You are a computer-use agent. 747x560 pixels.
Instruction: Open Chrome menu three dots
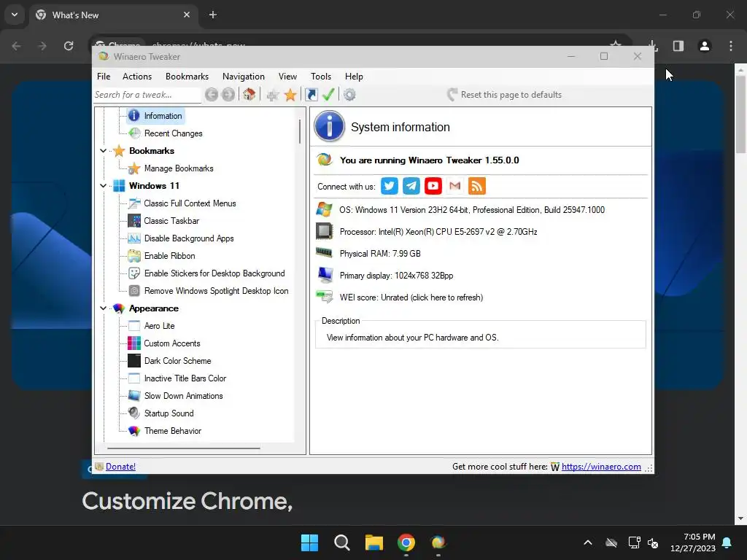731,46
